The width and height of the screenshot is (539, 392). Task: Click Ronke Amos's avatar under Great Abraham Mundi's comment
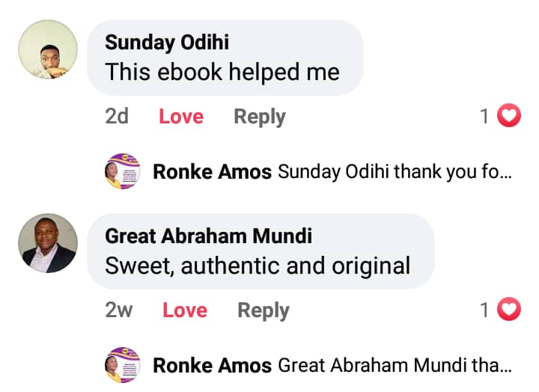[121, 365]
